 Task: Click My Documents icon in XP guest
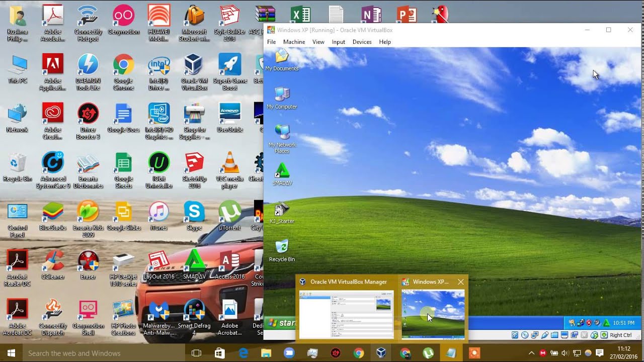(282, 60)
